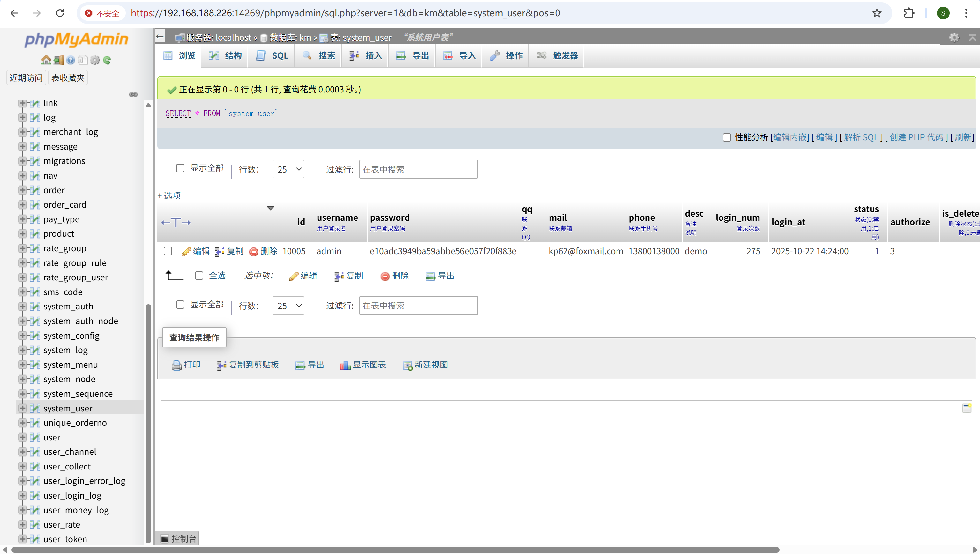Click the logout door icon

(58, 60)
